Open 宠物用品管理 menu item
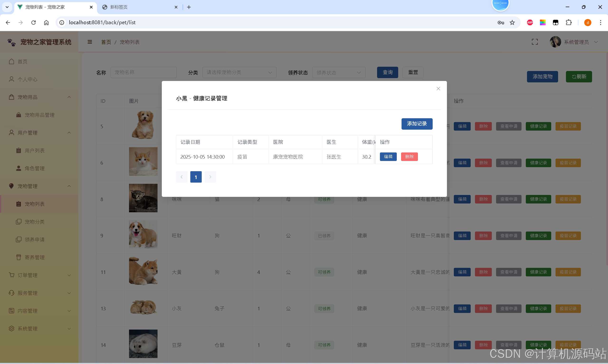608x364 pixels. tap(39, 115)
